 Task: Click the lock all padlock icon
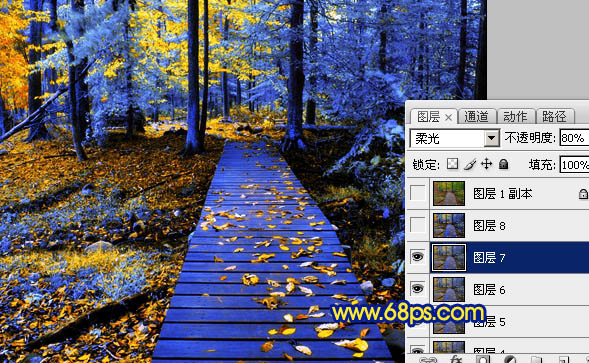(503, 164)
